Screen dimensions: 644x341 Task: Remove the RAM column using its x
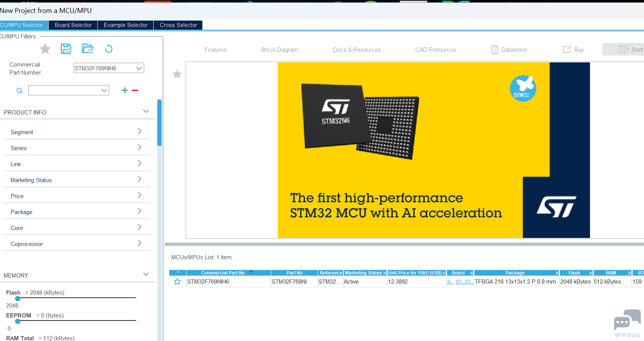tap(629, 273)
